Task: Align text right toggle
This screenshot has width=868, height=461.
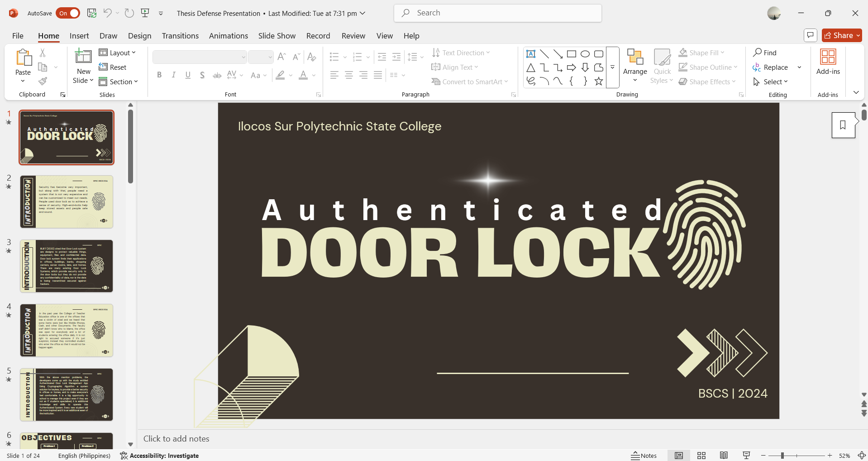Action: coord(363,75)
